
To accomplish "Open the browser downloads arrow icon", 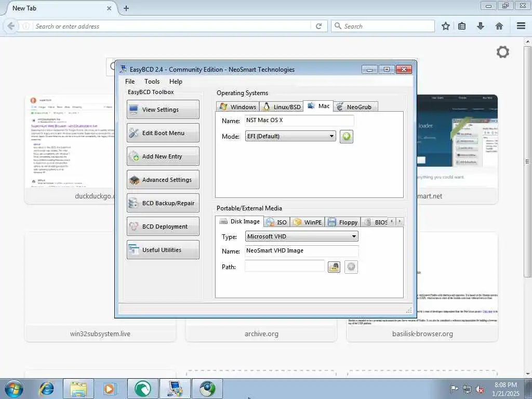I will pos(481,26).
